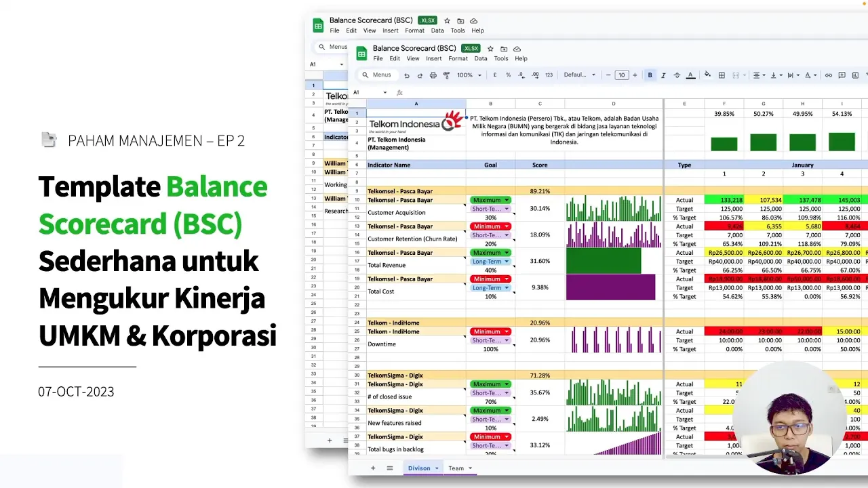This screenshot has width=868, height=488.
Task: Toggle strikethrough formatting
Action: coord(677,75)
